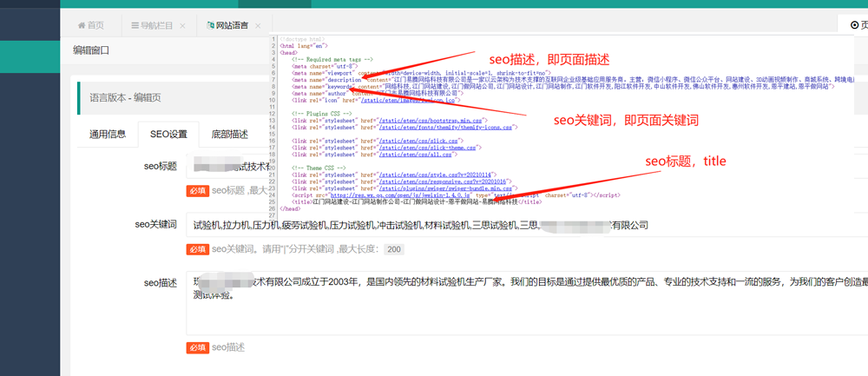
Task: Click the 必填 badge under seo关键词
Action: click(198, 250)
